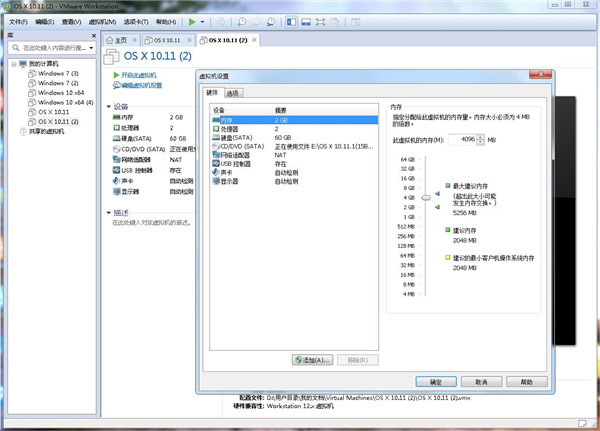Click the 8 GB mark on memory slider
The width and height of the screenshot is (600, 431).
coord(409,188)
